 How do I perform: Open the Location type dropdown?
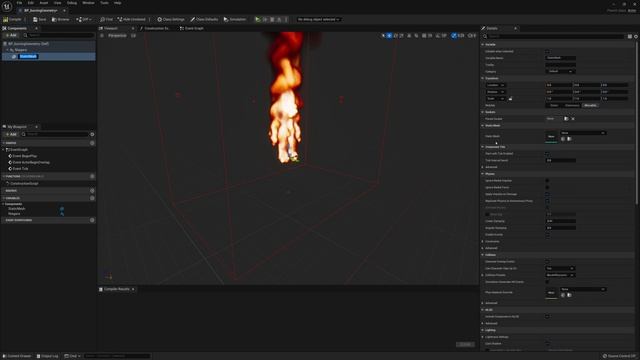coord(496,85)
